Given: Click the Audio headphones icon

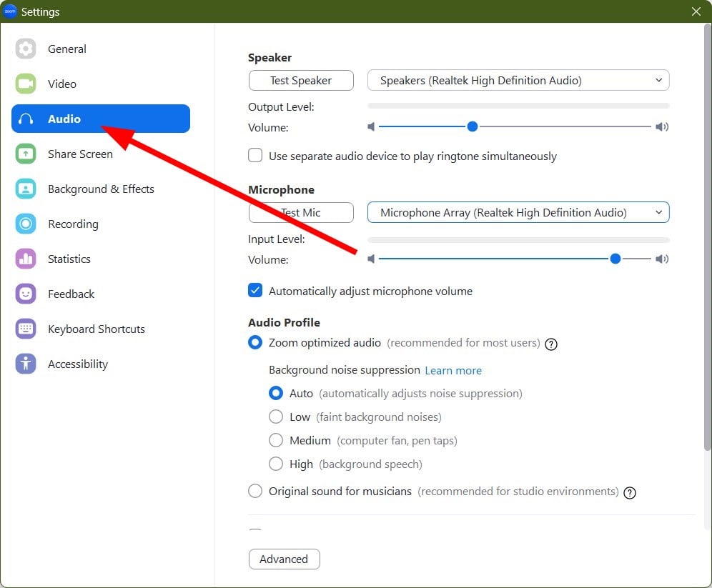Looking at the screenshot, I should (26, 119).
